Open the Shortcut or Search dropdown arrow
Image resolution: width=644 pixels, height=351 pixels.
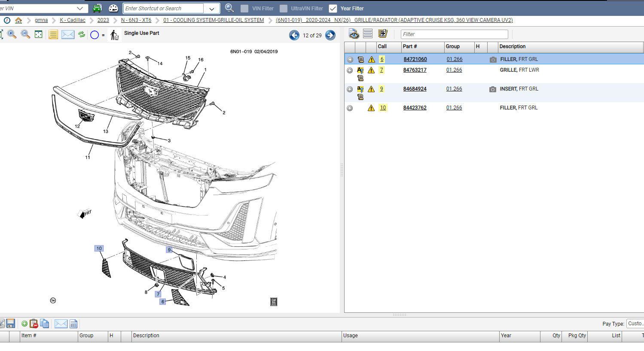pyautogui.click(x=212, y=9)
